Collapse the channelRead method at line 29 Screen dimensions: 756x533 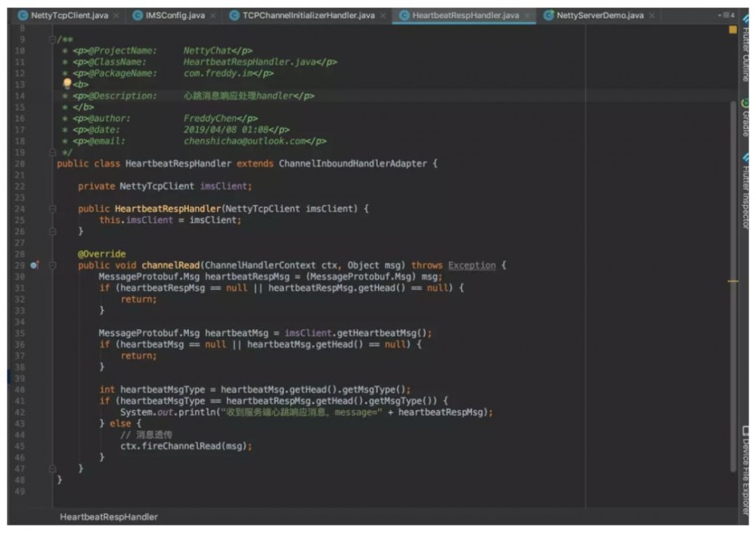point(52,265)
